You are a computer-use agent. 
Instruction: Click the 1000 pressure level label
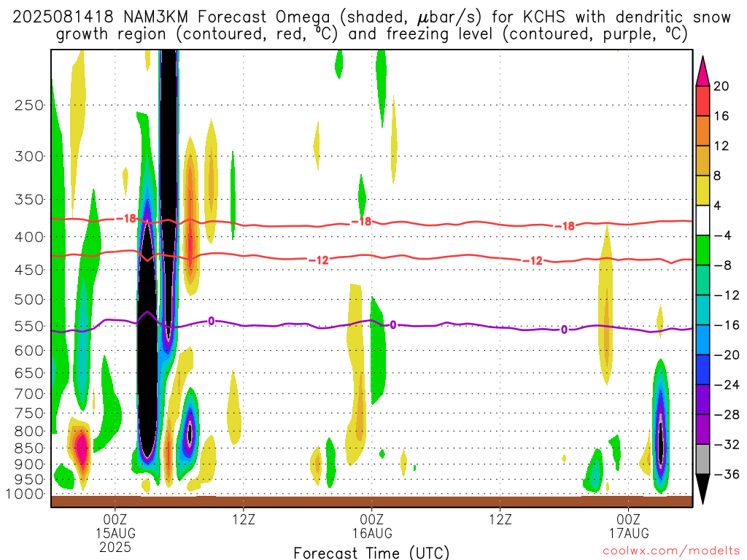click(x=26, y=494)
